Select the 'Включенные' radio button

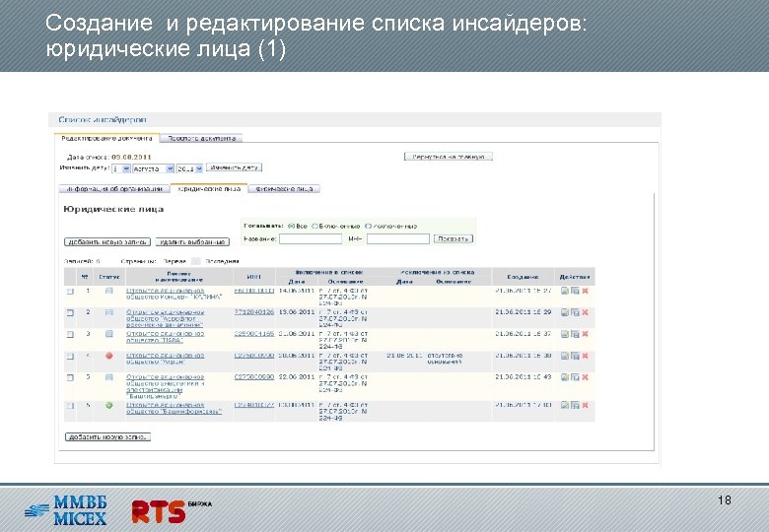coord(315,226)
